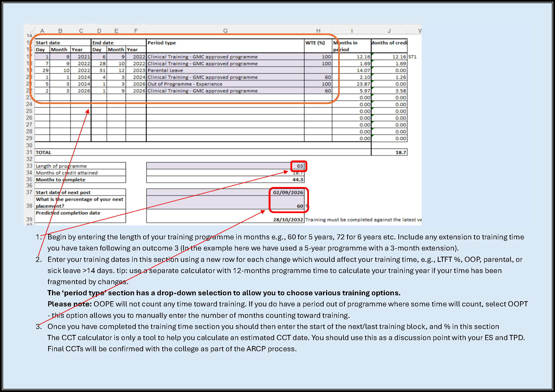
Task: Click the 3.58 months of credit value
Action: 389,91
